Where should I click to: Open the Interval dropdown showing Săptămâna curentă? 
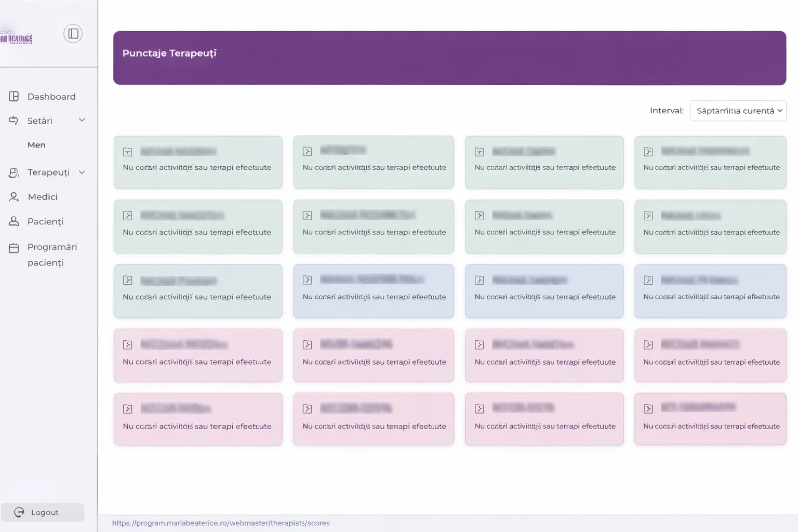(x=738, y=111)
